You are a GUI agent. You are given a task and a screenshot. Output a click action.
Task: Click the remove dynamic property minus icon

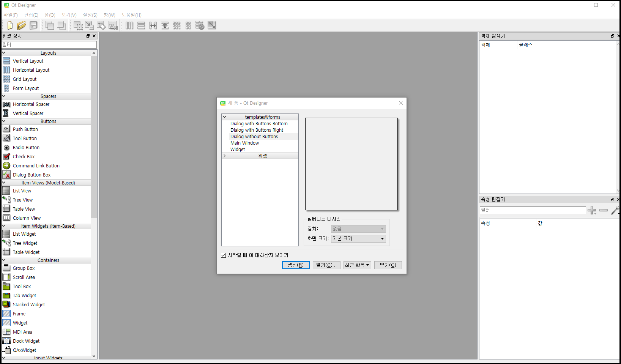pyautogui.click(x=604, y=210)
